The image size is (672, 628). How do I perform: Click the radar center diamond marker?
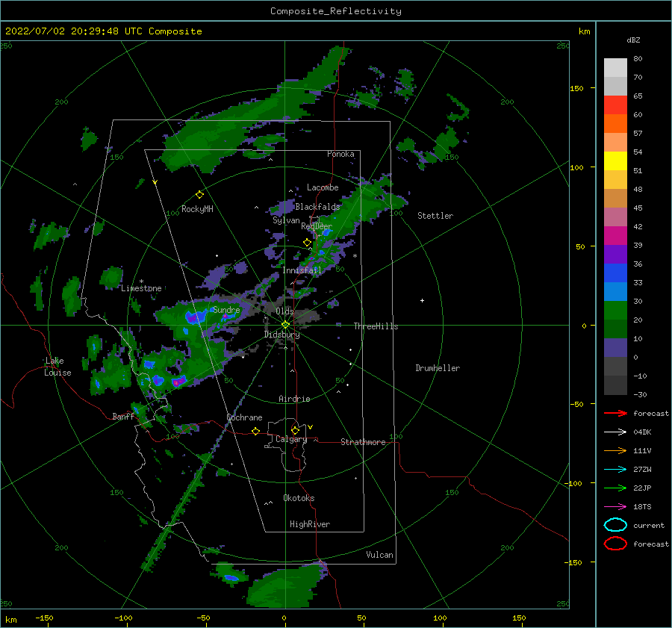tap(285, 325)
